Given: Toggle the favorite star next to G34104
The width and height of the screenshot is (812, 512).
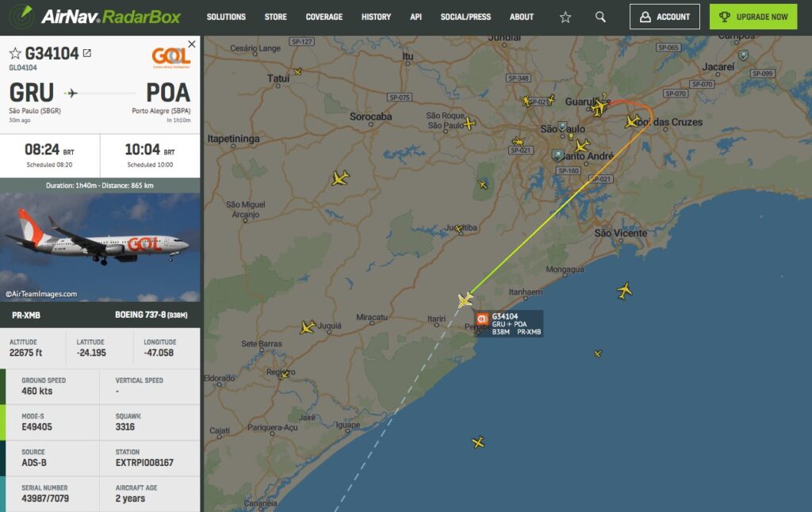Looking at the screenshot, I should coord(15,53).
